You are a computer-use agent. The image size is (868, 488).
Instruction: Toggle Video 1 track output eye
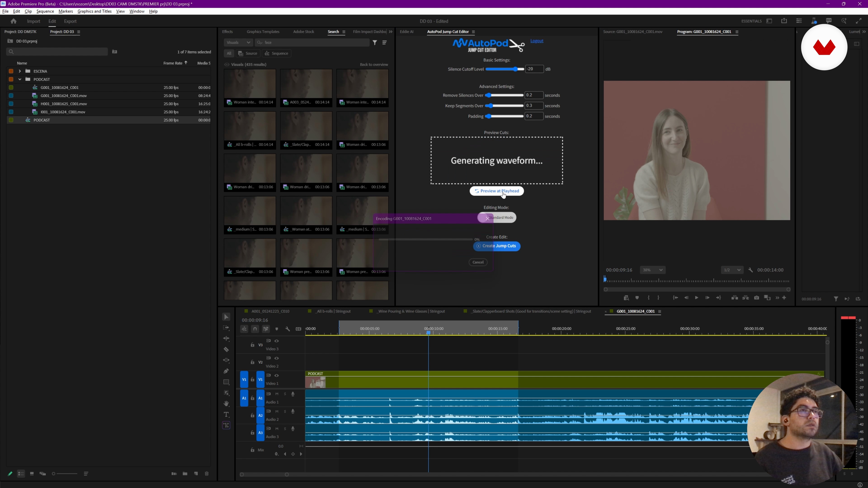[277, 375]
